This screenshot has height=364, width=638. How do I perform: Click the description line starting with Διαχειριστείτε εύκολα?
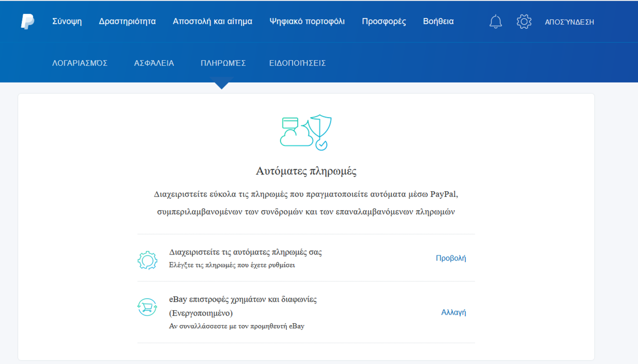(x=306, y=194)
